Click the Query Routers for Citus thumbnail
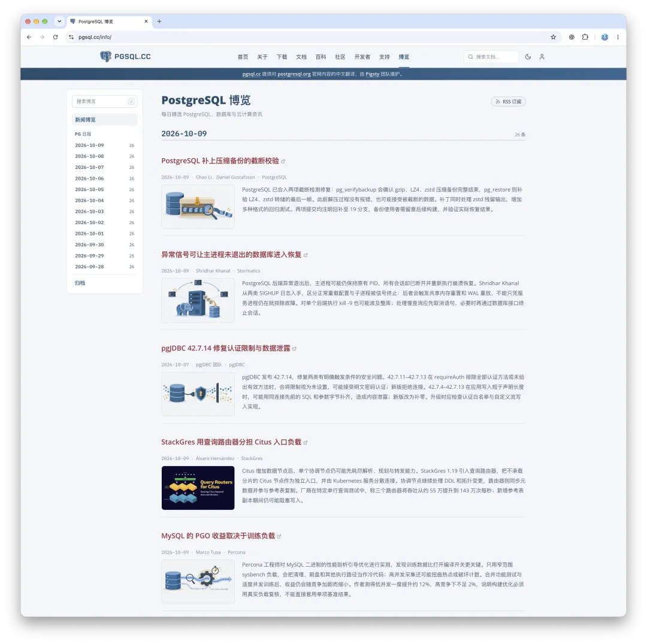 (198, 488)
